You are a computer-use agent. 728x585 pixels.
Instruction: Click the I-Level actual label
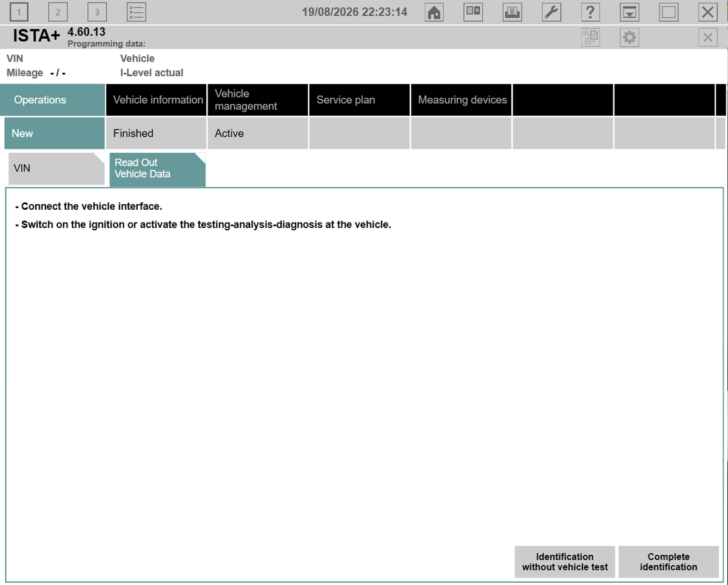[152, 73]
